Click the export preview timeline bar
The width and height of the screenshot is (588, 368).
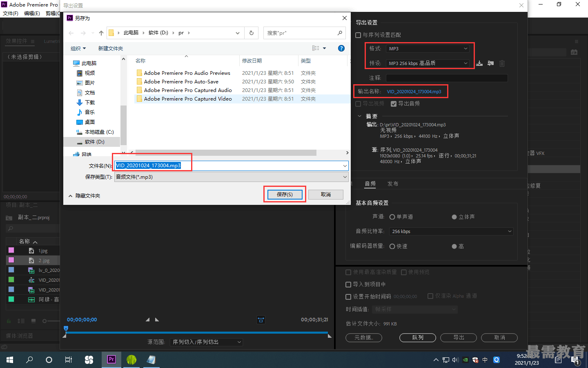click(x=197, y=333)
